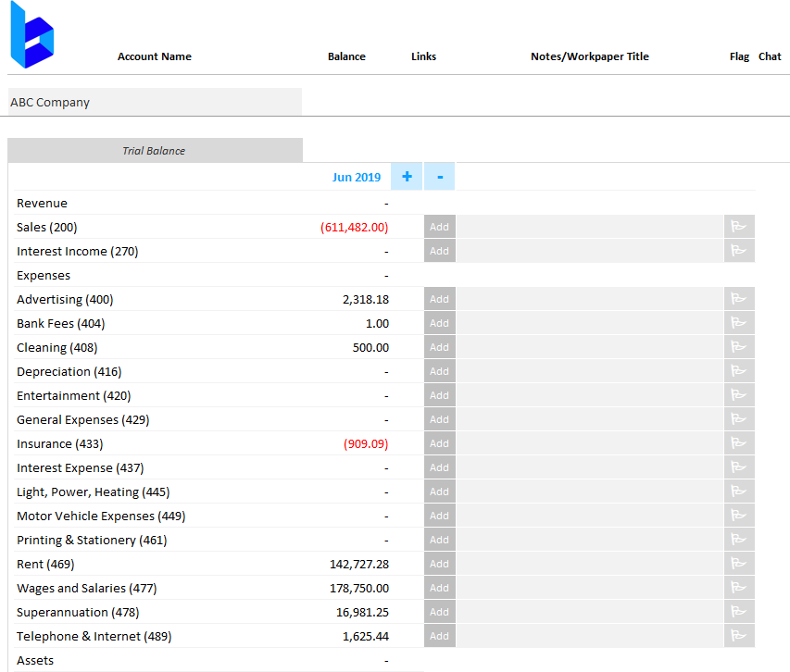Collapse periods using the minus button
The width and height of the screenshot is (790, 672).
(x=438, y=176)
